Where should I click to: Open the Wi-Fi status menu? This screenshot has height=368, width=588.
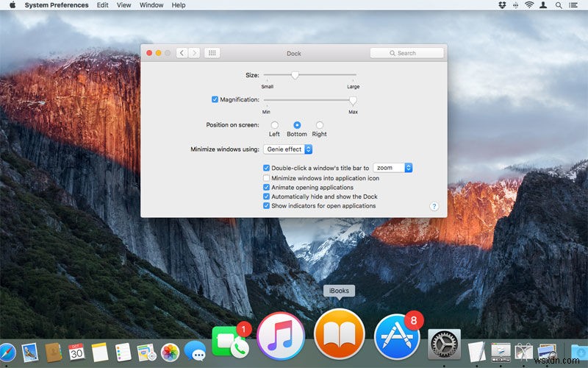coord(529,5)
